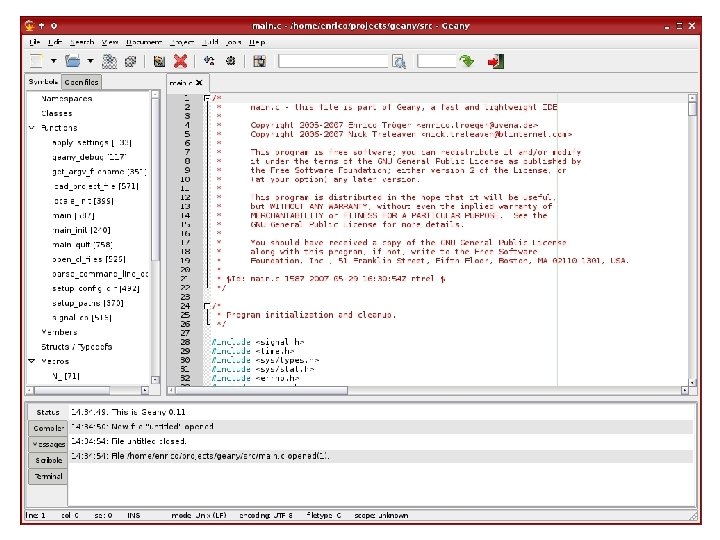This screenshot has height=540, width=720.
Task: Compile the current file via the toolbar
Action: (x=209, y=61)
